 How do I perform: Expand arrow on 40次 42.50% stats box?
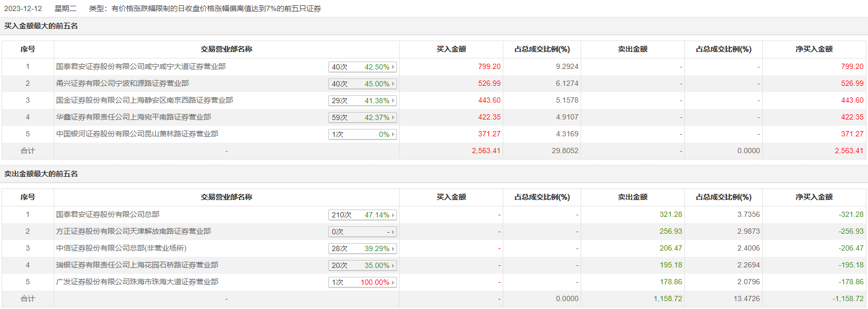pyautogui.click(x=393, y=67)
